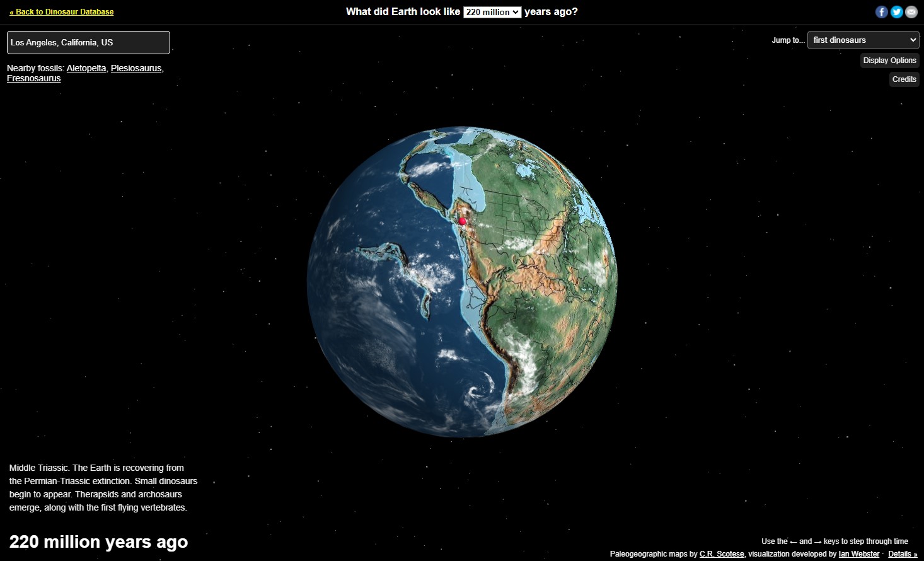
Task: Share this page on Facebook
Action: coord(881,12)
